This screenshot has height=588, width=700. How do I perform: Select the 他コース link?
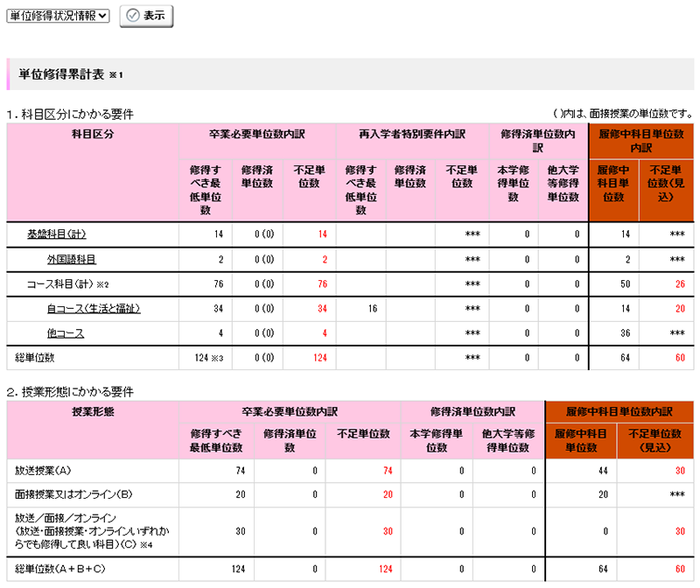(66, 332)
